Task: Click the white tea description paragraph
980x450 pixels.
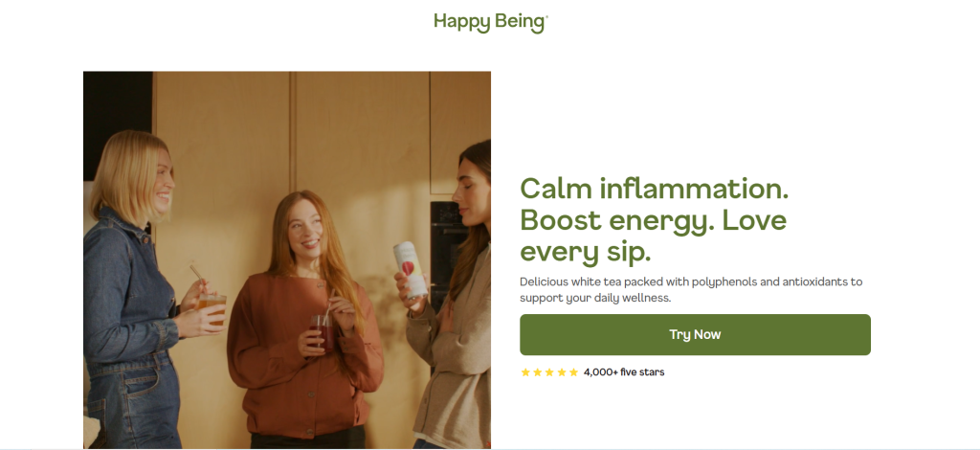Action: (691, 289)
